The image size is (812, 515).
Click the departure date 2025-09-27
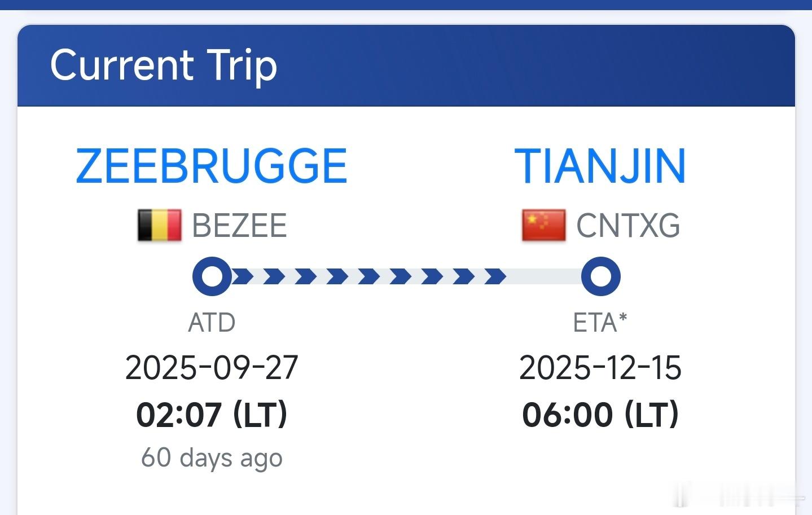pos(212,368)
